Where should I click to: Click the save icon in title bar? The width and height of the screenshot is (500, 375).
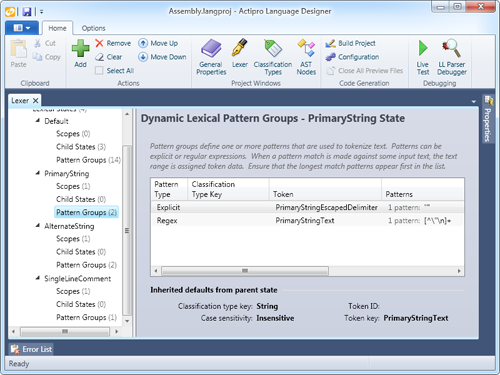click(x=27, y=12)
